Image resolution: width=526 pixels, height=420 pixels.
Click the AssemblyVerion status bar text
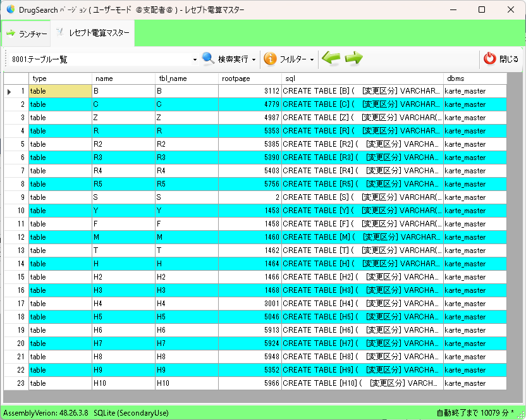tap(46, 413)
